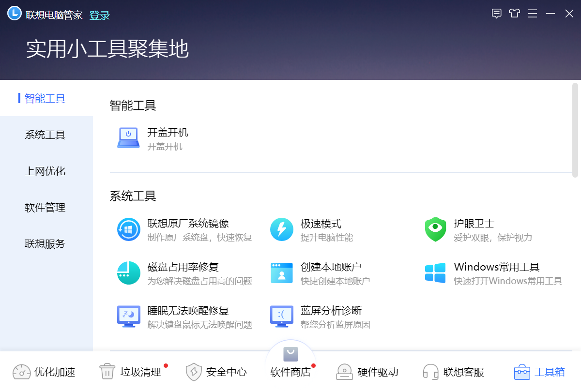Click the 护眼卫士 shield eye icon
The height and width of the screenshot is (392, 581).
pos(435,229)
